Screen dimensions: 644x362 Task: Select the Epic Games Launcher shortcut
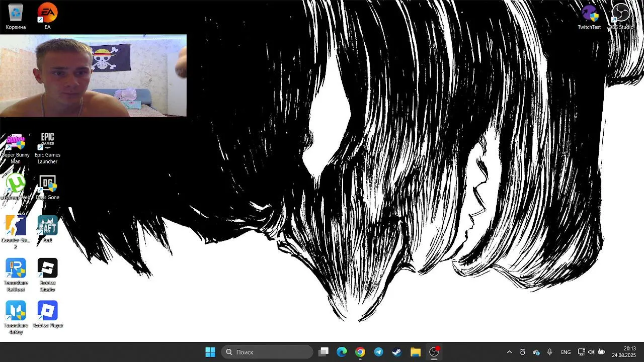point(47,148)
